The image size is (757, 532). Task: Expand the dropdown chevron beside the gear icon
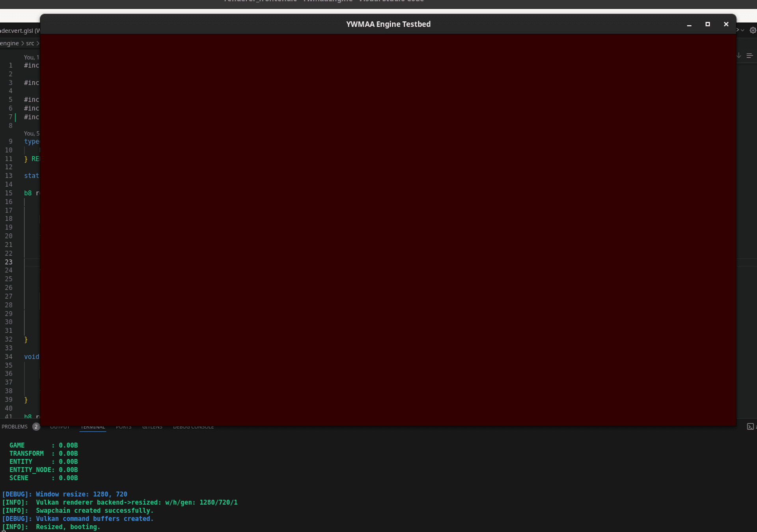point(742,30)
